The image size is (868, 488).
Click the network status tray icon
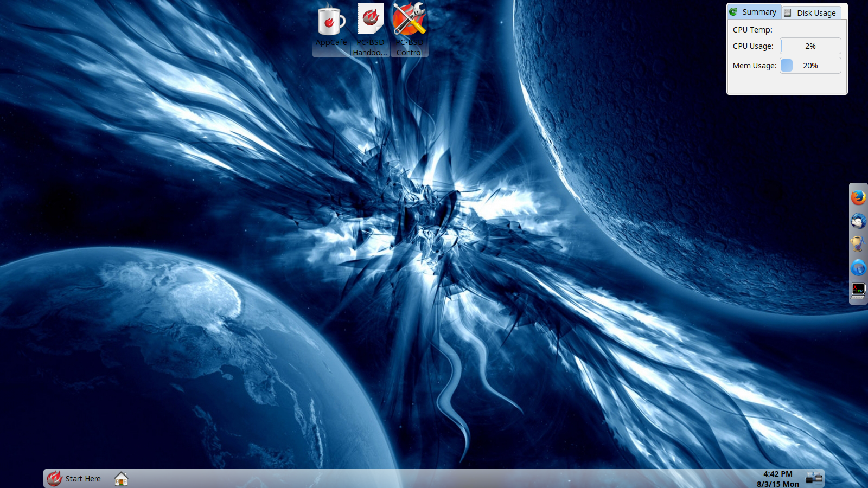point(814,478)
